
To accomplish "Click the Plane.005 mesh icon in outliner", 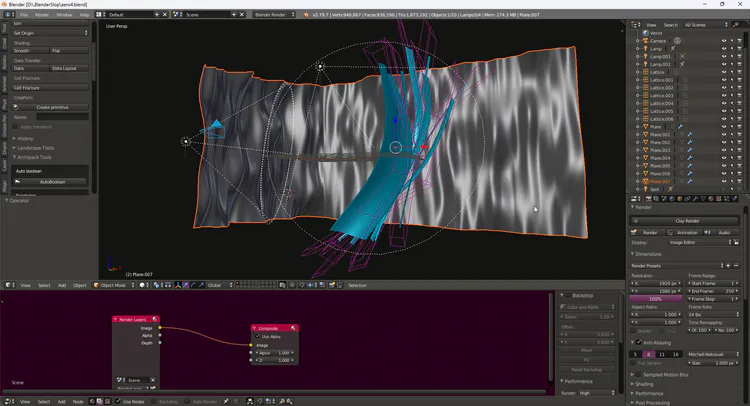I will pyautogui.click(x=645, y=165).
